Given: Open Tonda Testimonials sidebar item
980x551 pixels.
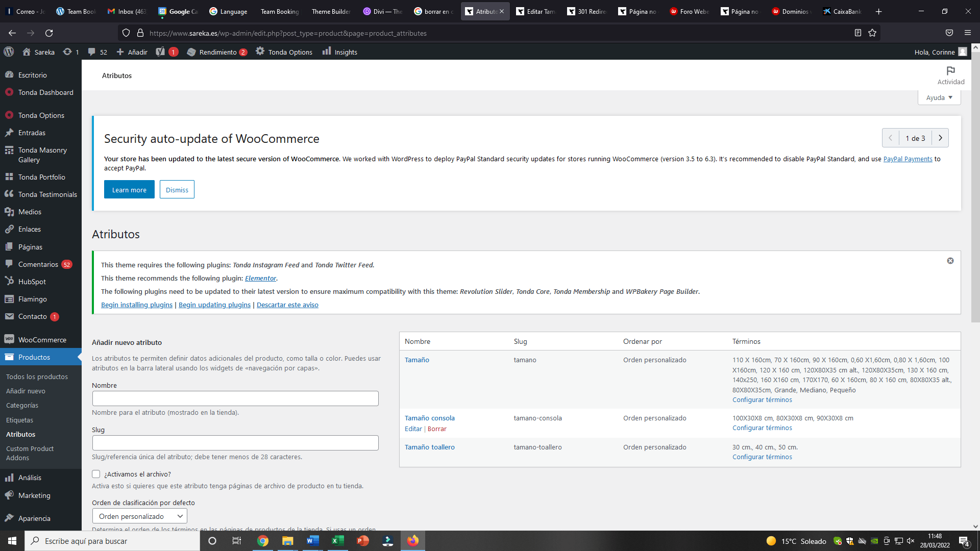Looking at the screenshot, I should click(41, 194).
